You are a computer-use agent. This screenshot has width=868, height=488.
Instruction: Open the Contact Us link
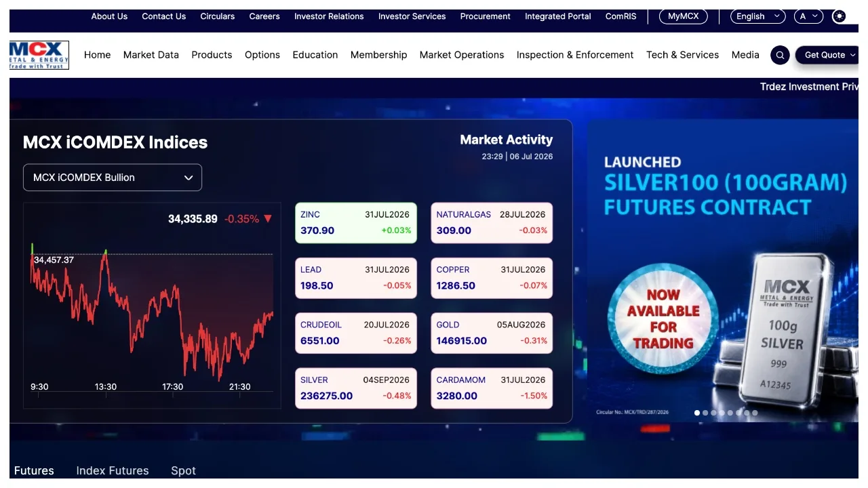[x=163, y=16]
